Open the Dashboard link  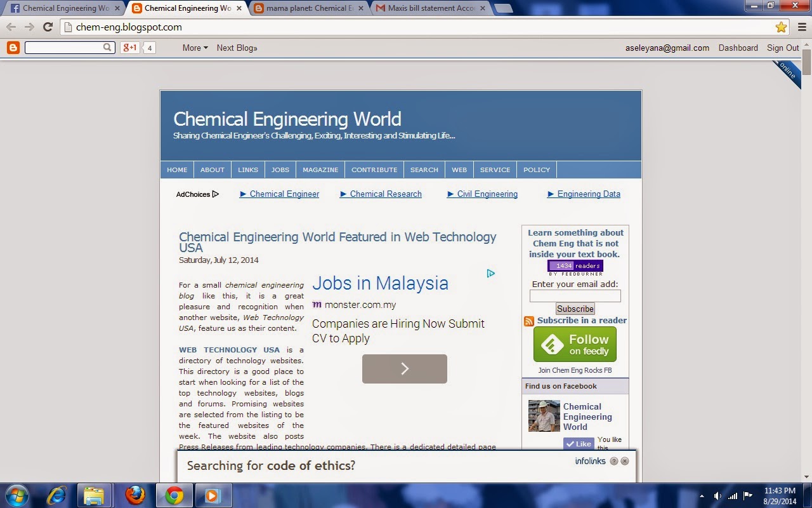(738, 48)
